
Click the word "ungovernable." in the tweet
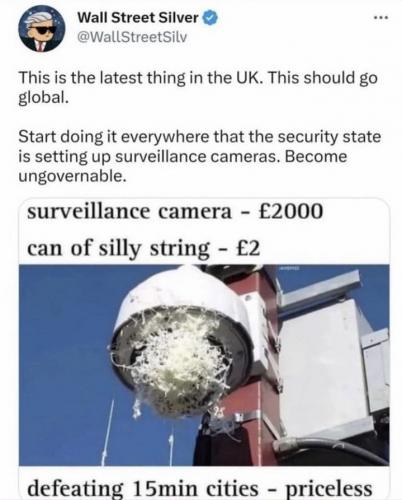click(72, 176)
